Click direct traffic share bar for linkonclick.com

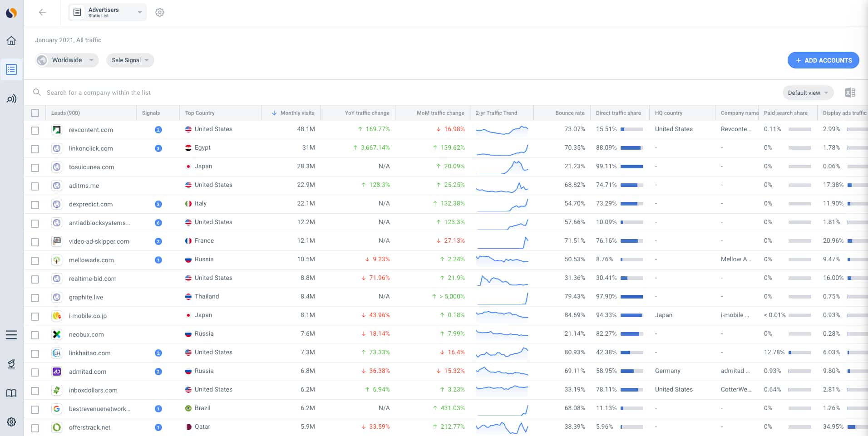[x=631, y=148]
